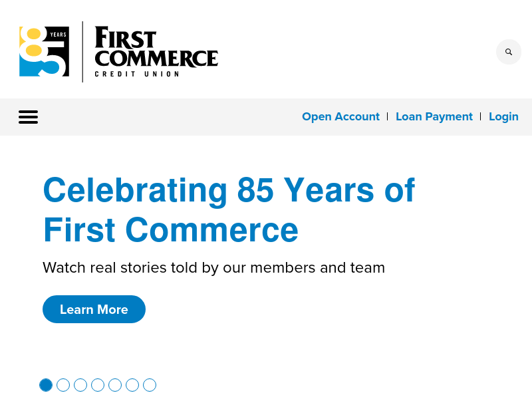The height and width of the screenshot is (399, 532).
Task: Go to Loan Payment
Action: pyautogui.click(x=434, y=116)
